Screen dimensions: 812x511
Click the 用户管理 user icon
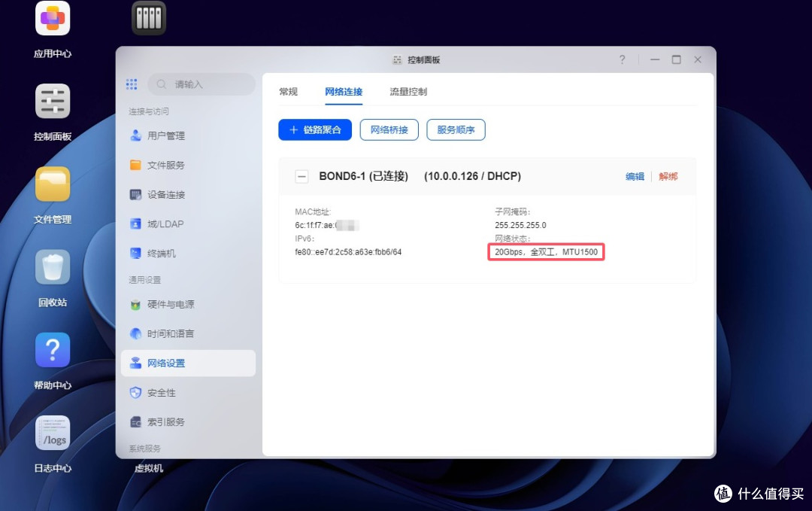coord(135,135)
